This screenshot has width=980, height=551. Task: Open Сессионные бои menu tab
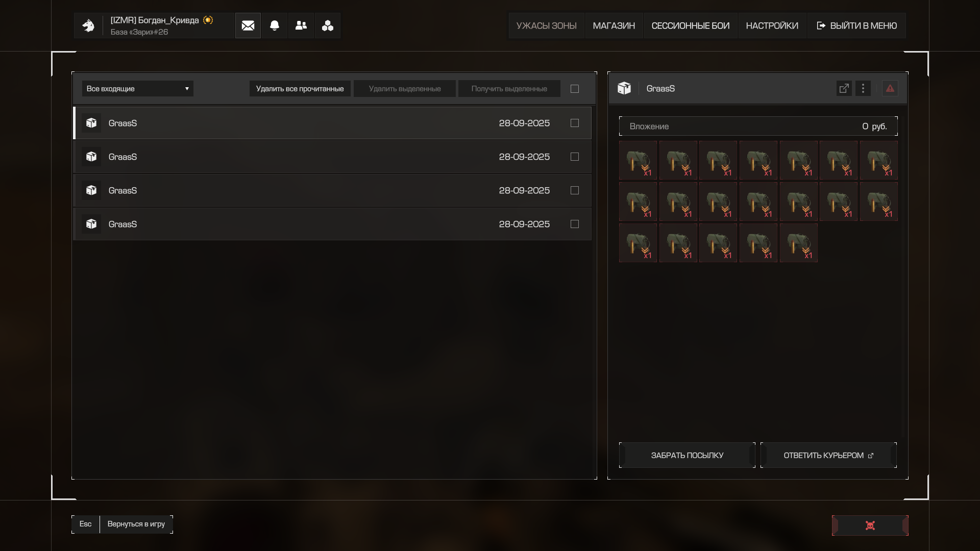click(x=690, y=26)
